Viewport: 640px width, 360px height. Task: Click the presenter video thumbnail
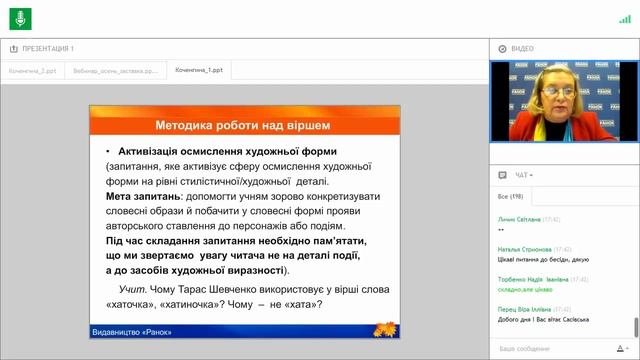point(564,101)
